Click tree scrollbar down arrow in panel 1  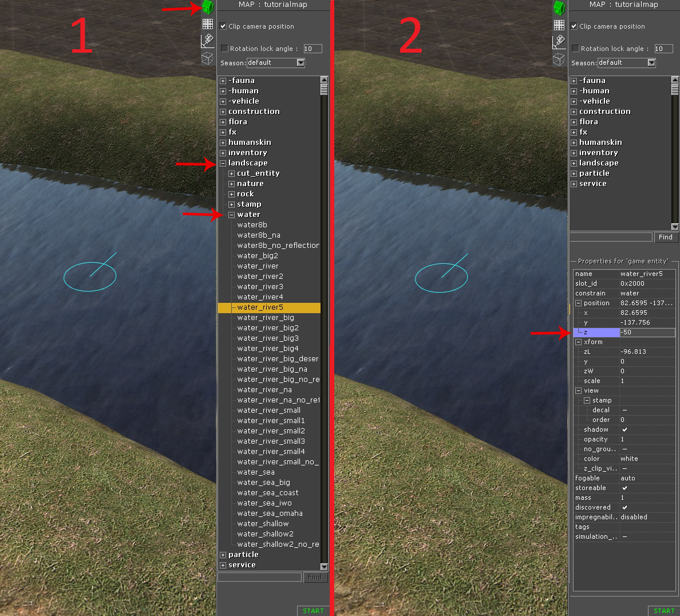(324, 567)
